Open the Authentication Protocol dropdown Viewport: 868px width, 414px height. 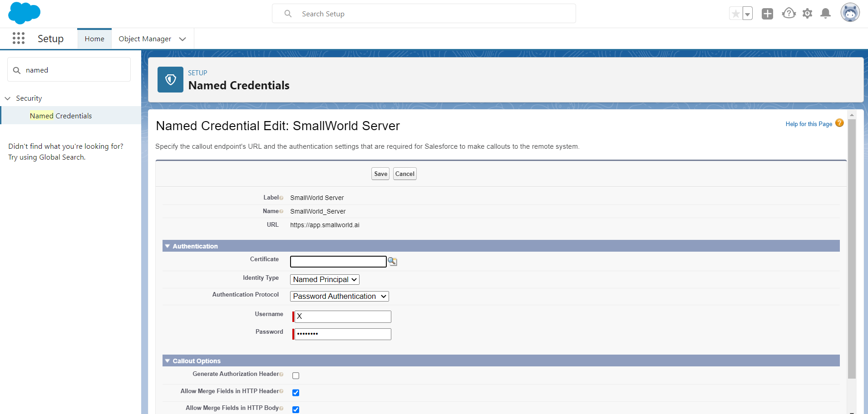tap(339, 296)
